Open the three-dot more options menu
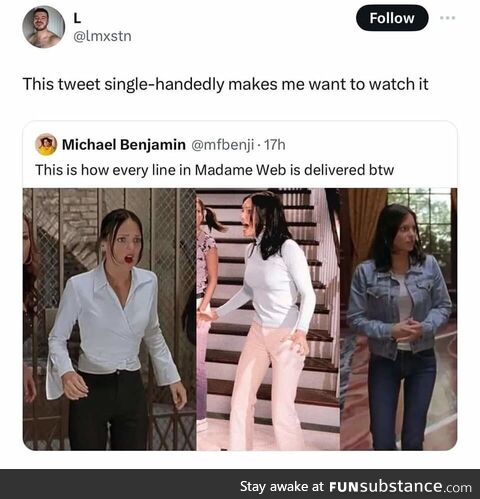 click(447, 18)
